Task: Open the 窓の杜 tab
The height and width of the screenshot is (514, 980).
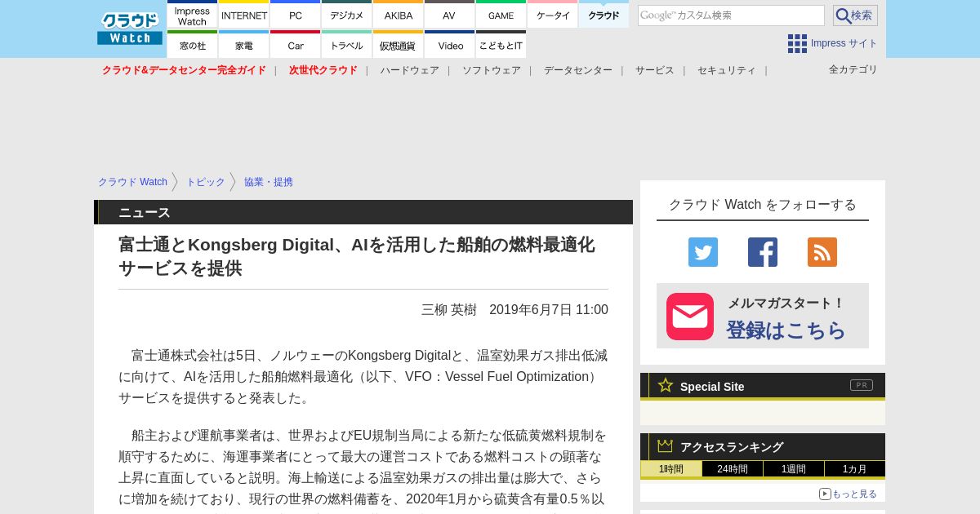Action: (193, 45)
